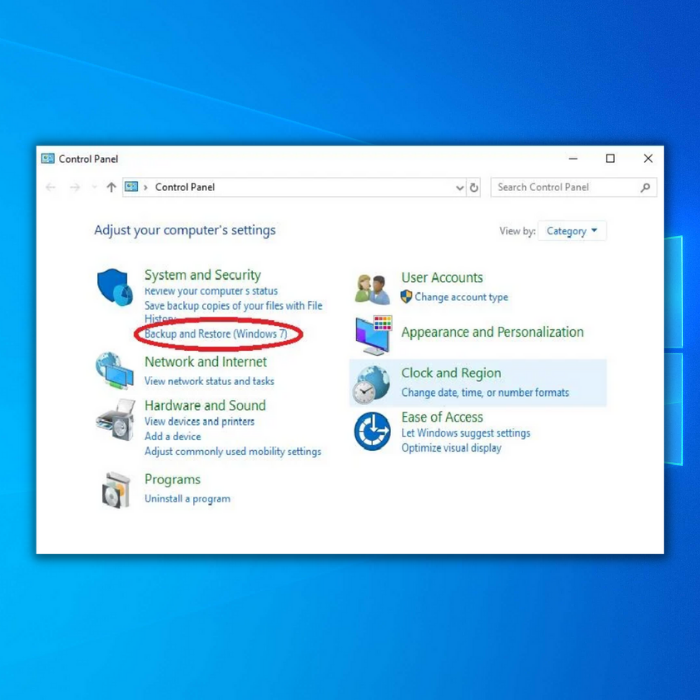The width and height of the screenshot is (700, 700).
Task: Click Optimize visual display
Action: pos(451,448)
